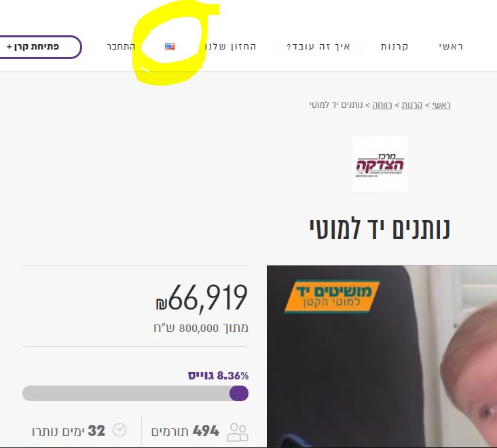This screenshot has height=448, width=497.
Task: Click the shekel currency symbol by 66,919
Action: (x=161, y=304)
